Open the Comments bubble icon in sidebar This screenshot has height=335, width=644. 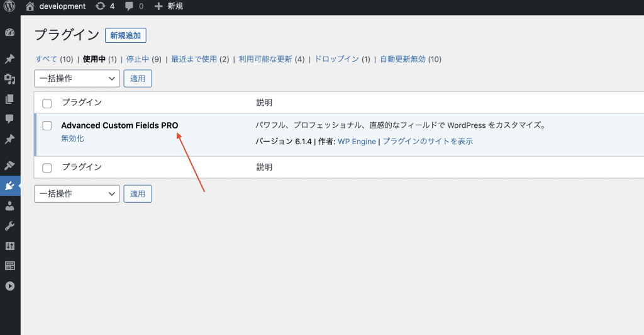click(10, 119)
